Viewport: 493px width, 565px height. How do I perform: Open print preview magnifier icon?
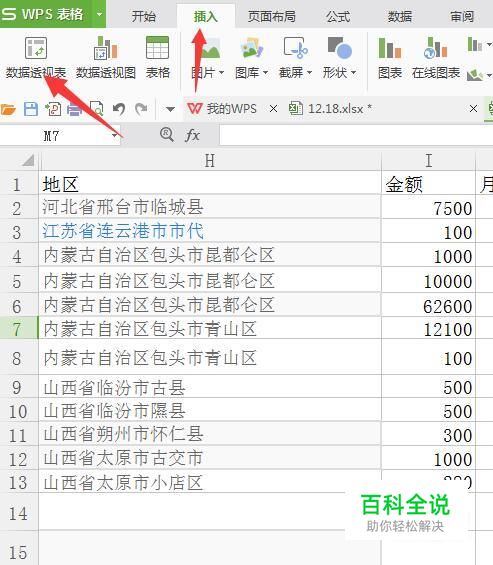click(97, 109)
